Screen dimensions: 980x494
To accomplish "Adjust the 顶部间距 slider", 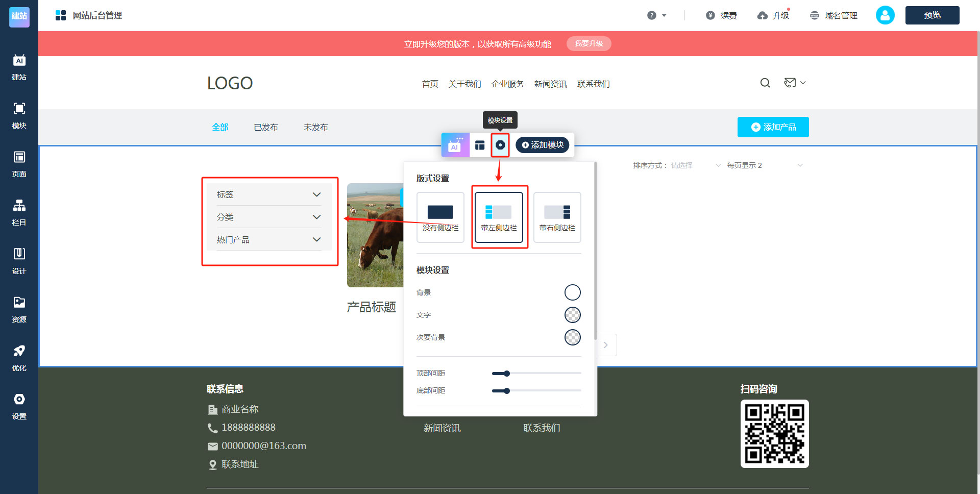I will (536, 374).
